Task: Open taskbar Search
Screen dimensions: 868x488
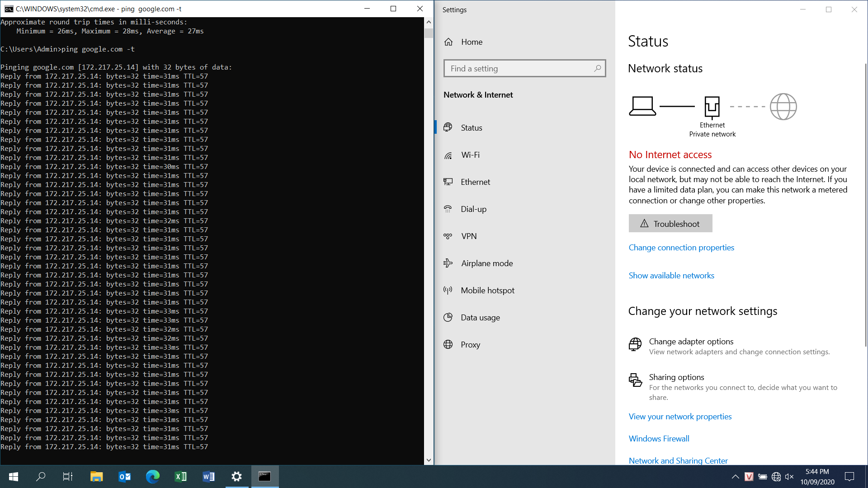Action: point(41,477)
